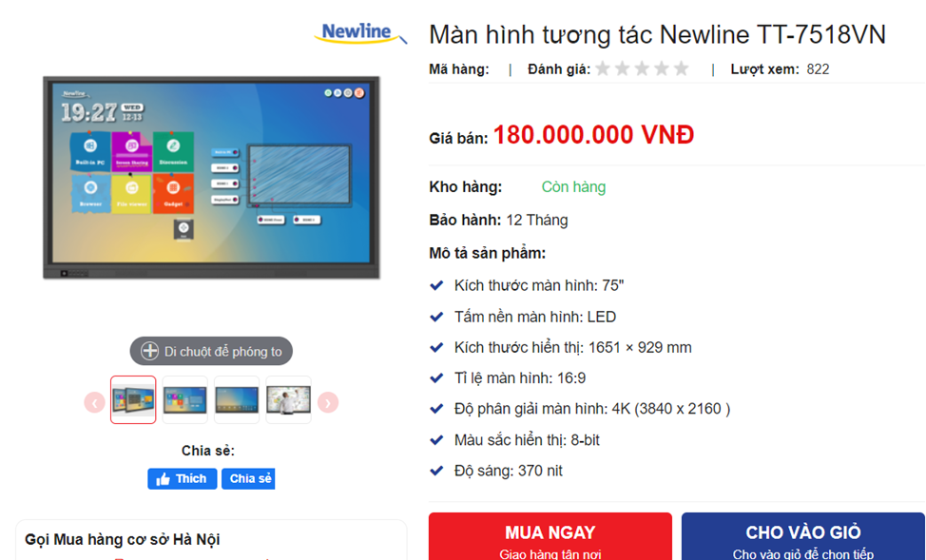
Task: Click the Facebook Thích like button
Action: pos(182,478)
